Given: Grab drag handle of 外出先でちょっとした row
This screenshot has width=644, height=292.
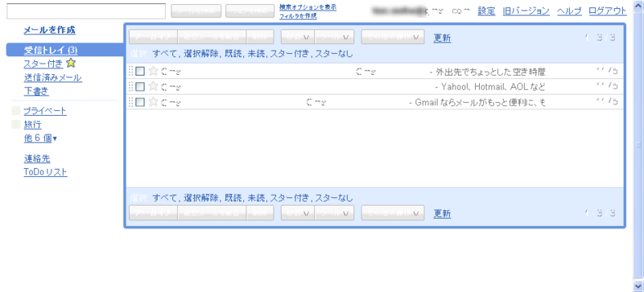Looking at the screenshot, I should [131, 72].
